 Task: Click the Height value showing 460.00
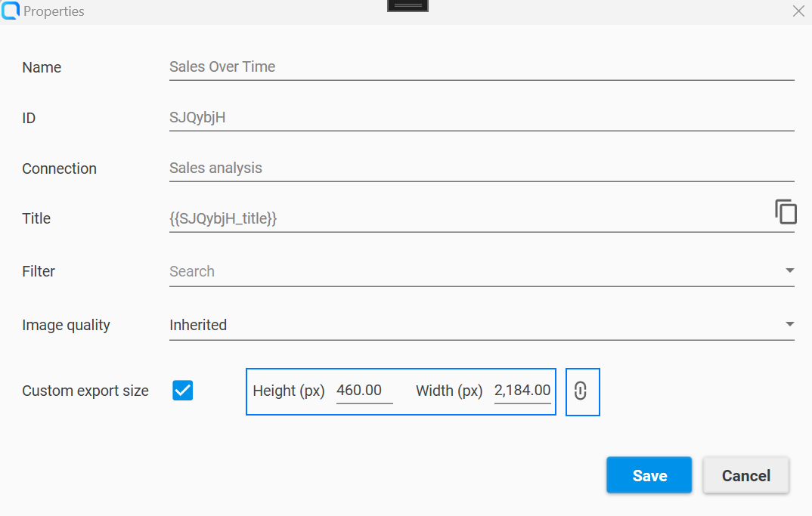pyautogui.click(x=364, y=391)
